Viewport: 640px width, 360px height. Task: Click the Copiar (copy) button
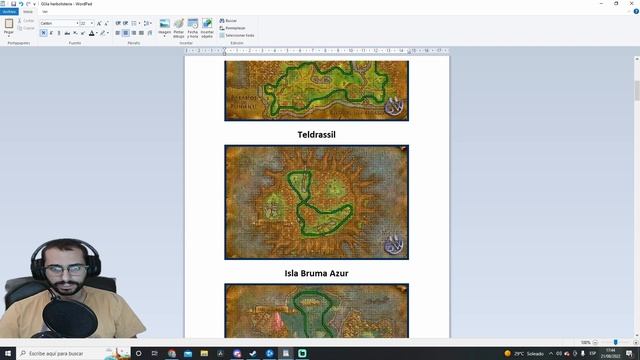[x=26, y=28]
